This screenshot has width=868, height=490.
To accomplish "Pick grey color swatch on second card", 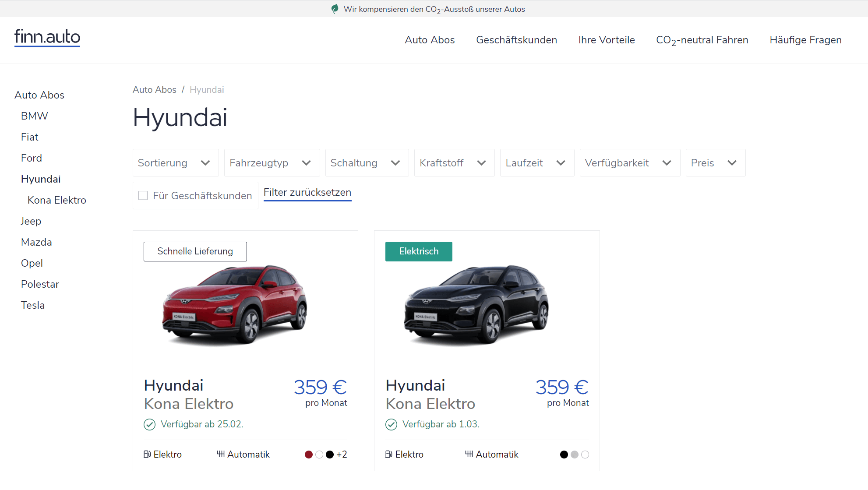I will point(575,455).
